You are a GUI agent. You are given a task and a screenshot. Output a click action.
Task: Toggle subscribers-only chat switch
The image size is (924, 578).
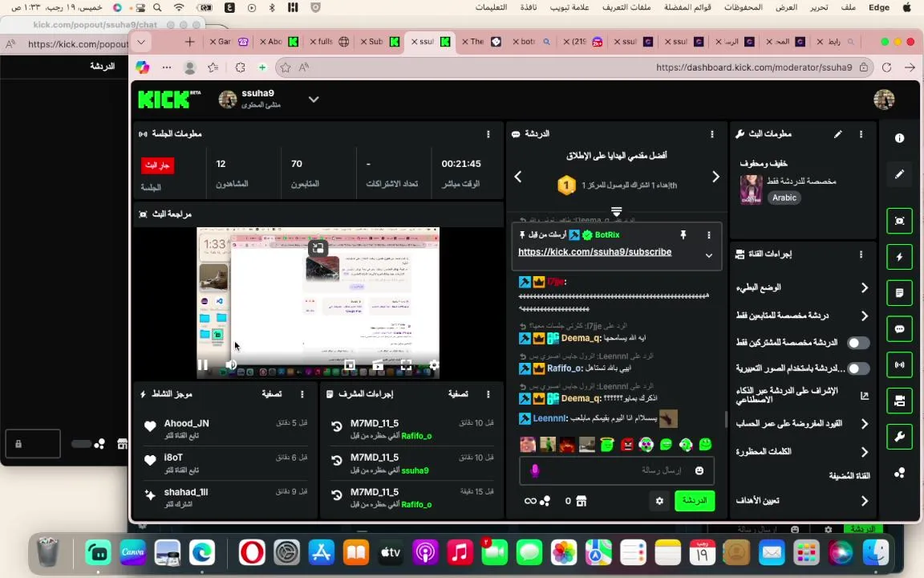tap(858, 343)
